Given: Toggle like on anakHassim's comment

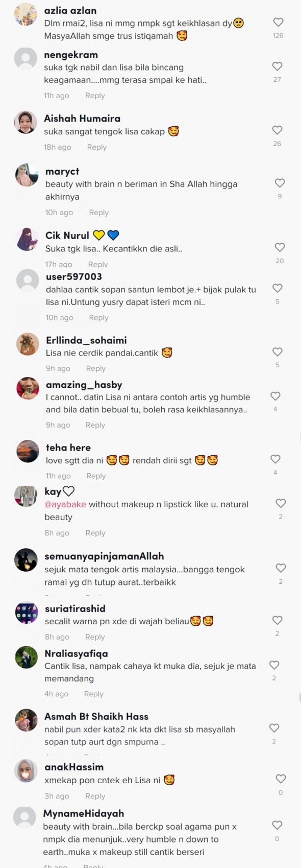Looking at the screenshot, I should tap(281, 779).
